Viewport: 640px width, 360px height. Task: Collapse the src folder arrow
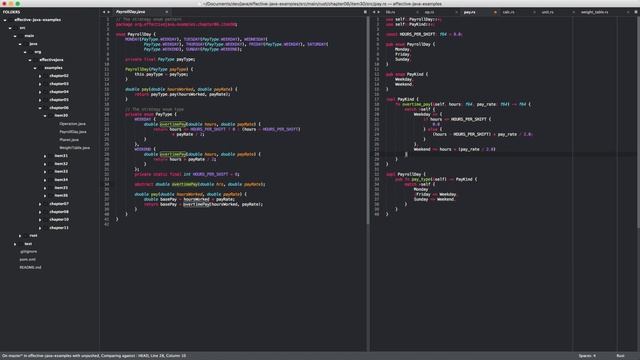(x=10, y=28)
